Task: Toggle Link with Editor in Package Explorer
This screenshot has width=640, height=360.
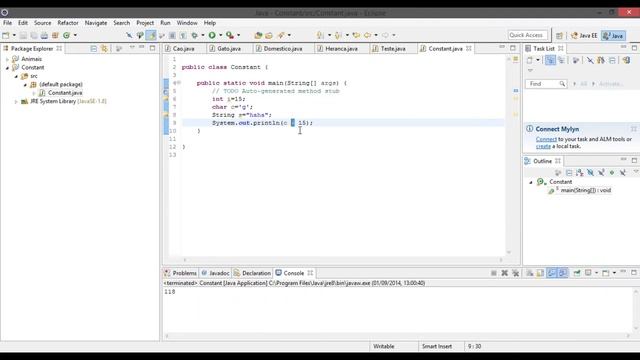Action: pos(104,49)
